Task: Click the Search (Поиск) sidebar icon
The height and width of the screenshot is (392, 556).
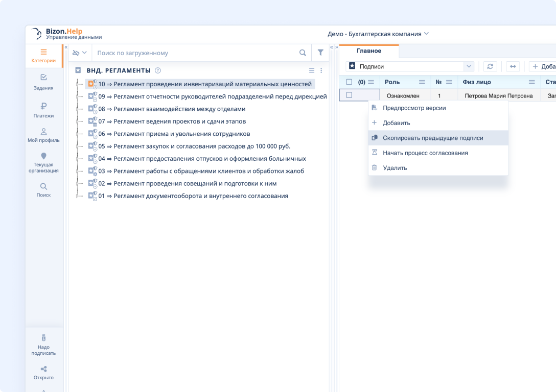Action: pyautogui.click(x=43, y=189)
